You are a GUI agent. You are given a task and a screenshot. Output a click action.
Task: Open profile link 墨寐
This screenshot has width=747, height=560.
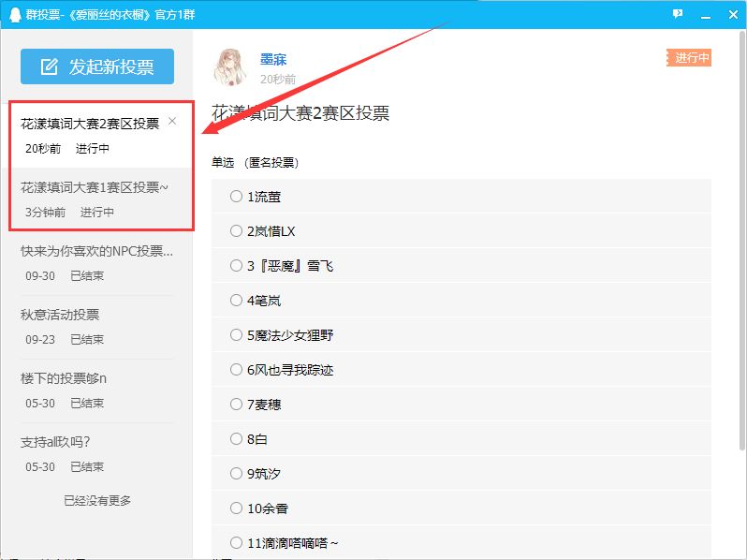(273, 60)
